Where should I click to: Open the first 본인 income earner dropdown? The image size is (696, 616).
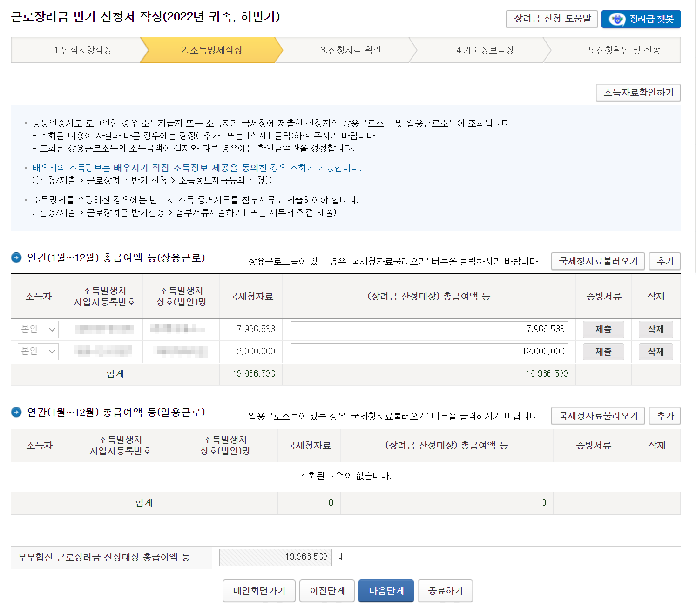coord(38,329)
